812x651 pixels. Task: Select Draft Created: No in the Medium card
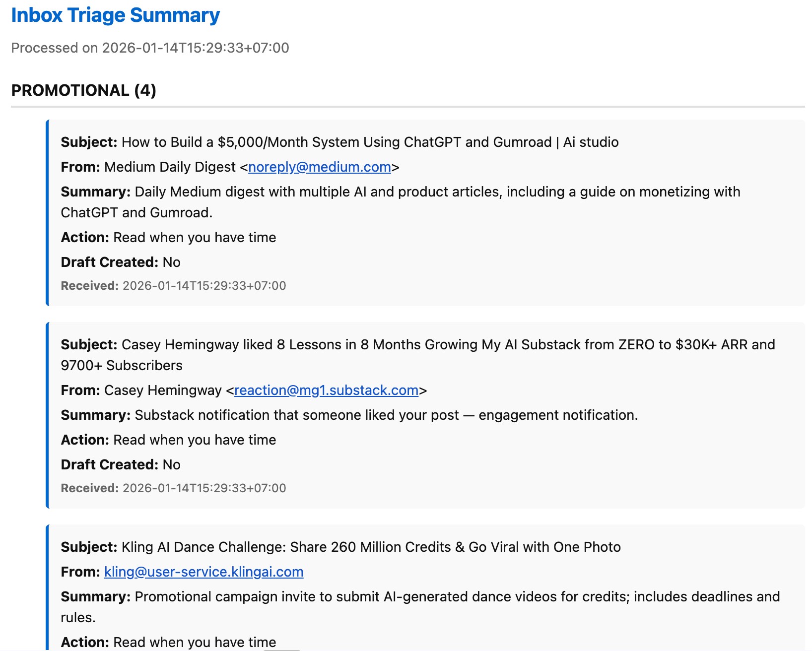point(121,262)
